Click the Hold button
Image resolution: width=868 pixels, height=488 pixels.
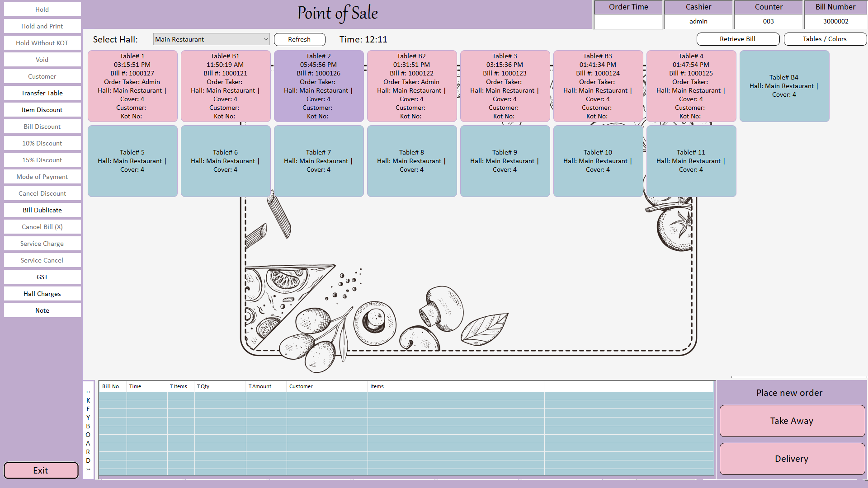(x=42, y=9)
